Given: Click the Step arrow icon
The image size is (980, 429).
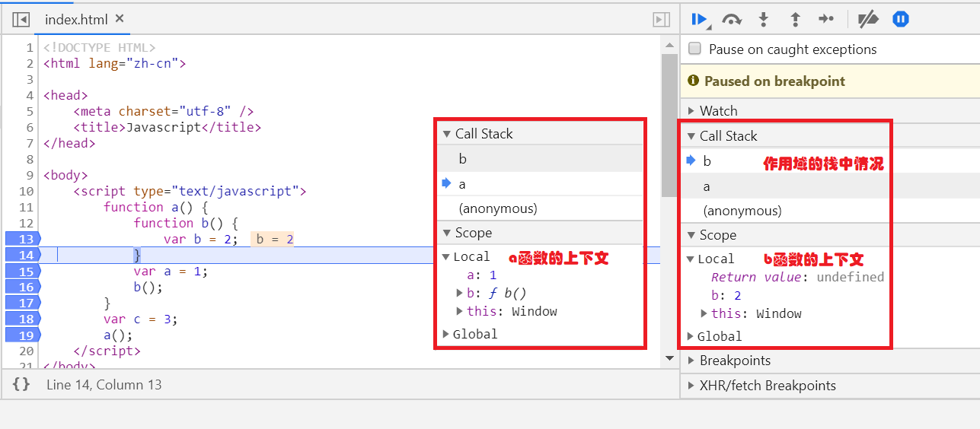Looking at the screenshot, I should point(827,20).
